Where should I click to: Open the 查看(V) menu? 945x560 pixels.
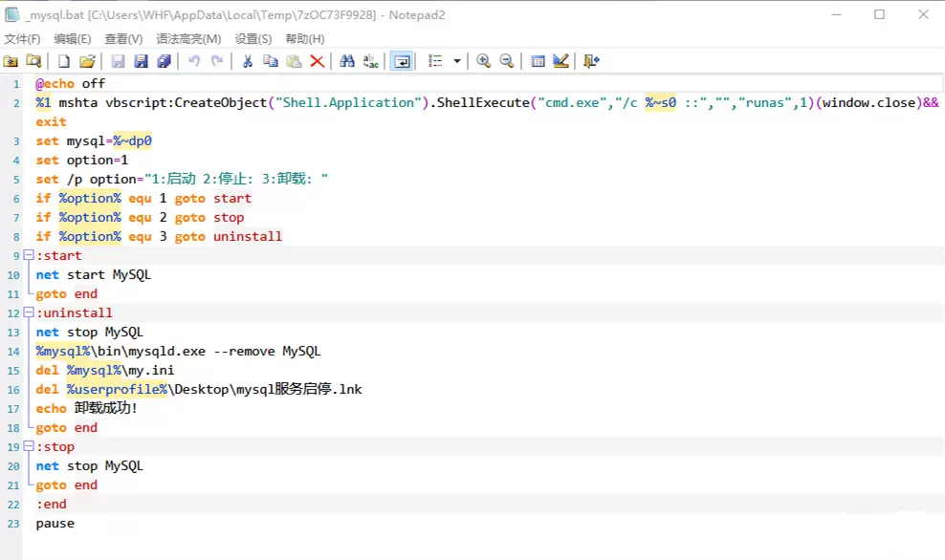point(123,38)
